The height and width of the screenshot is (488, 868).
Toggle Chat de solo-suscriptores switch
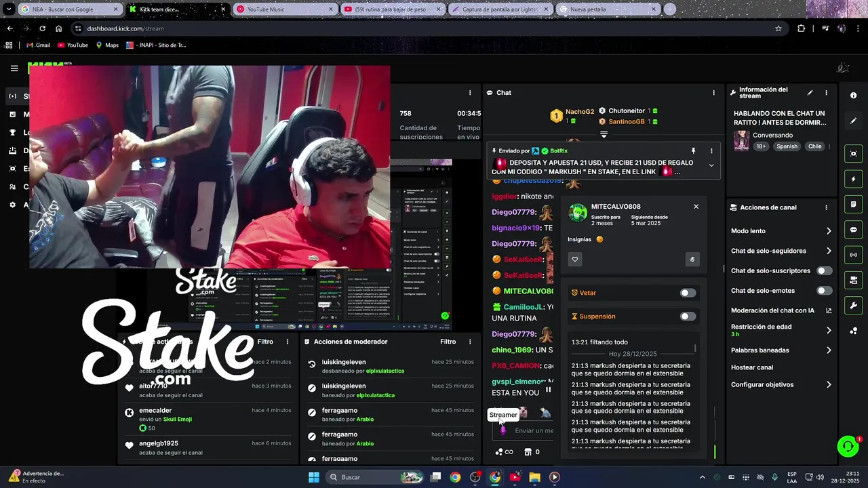pos(824,270)
